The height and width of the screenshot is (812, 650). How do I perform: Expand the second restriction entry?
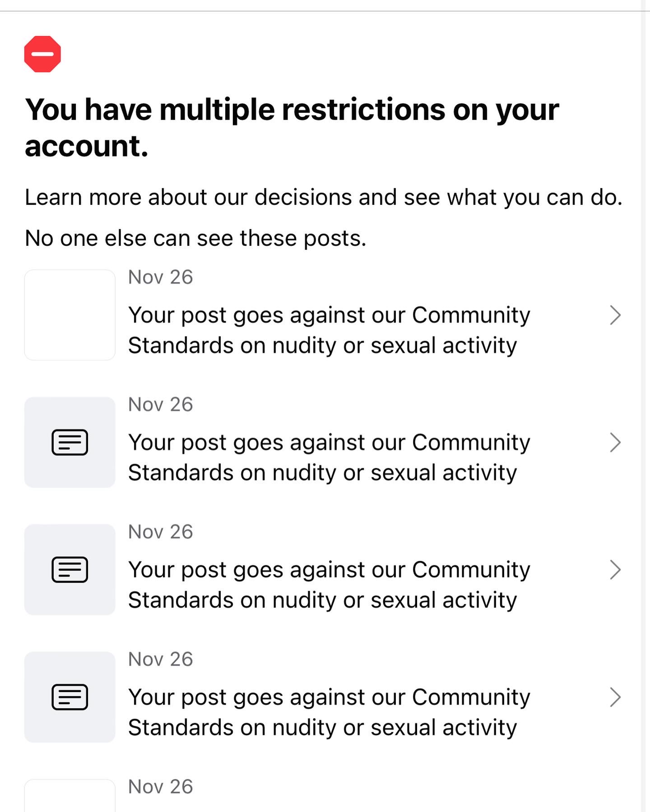615,443
